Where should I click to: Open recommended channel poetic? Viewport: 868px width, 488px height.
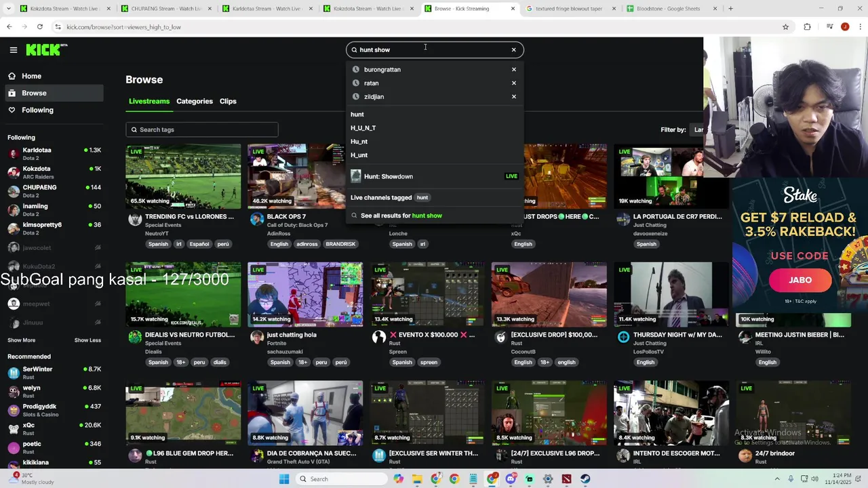pos(54,447)
